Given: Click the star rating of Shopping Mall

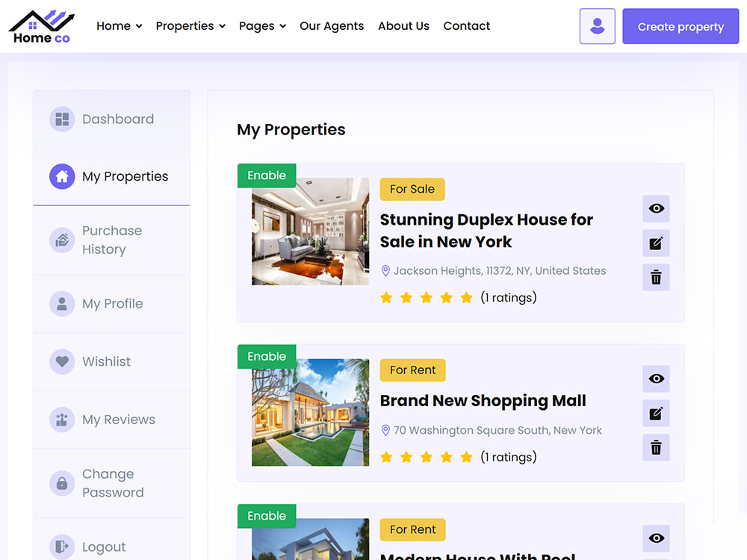Looking at the screenshot, I should (x=427, y=457).
